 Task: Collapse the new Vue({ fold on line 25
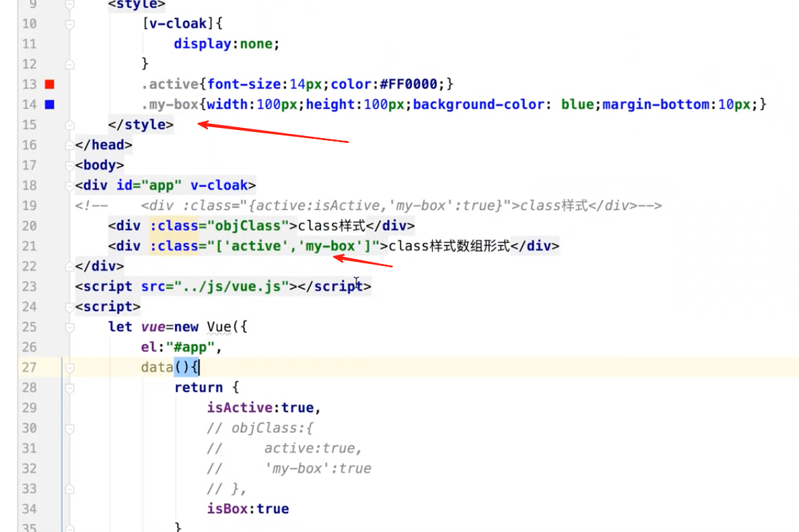(70, 327)
